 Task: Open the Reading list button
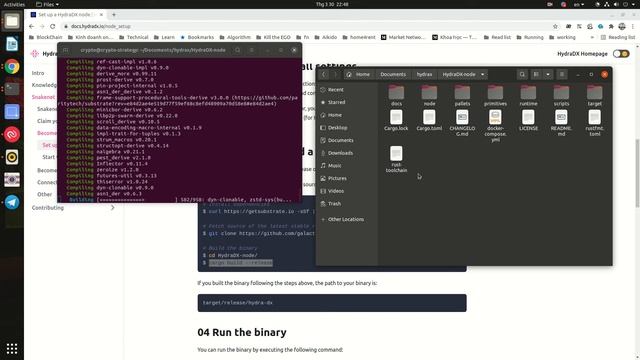point(618,37)
